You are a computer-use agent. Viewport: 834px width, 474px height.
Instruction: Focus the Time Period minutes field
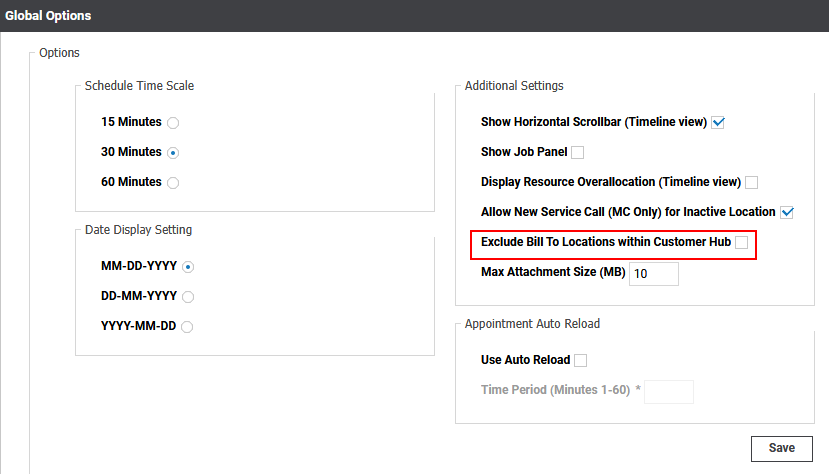(x=668, y=391)
